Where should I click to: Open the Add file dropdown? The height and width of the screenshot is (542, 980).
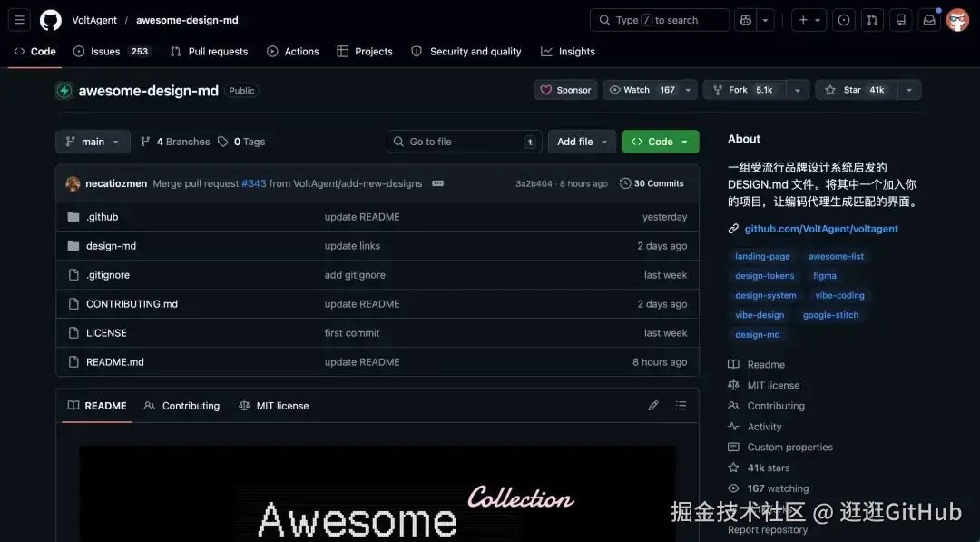point(582,142)
